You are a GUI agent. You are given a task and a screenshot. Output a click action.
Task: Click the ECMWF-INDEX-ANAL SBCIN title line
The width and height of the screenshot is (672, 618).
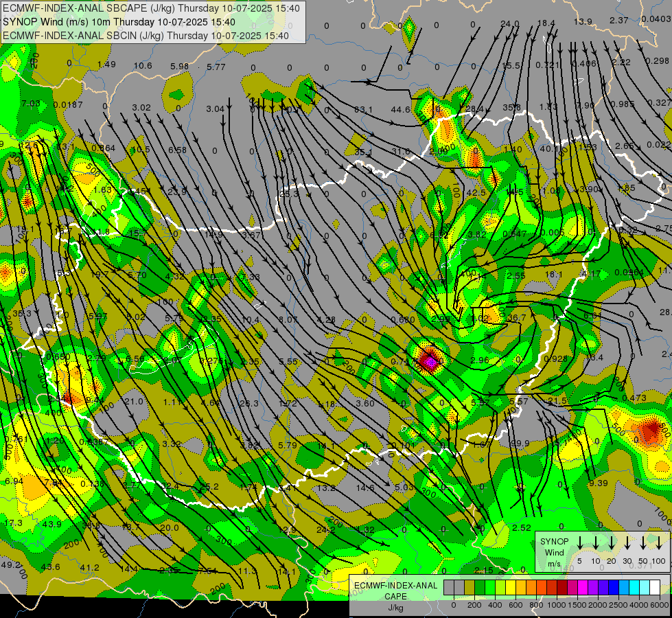click(x=146, y=36)
